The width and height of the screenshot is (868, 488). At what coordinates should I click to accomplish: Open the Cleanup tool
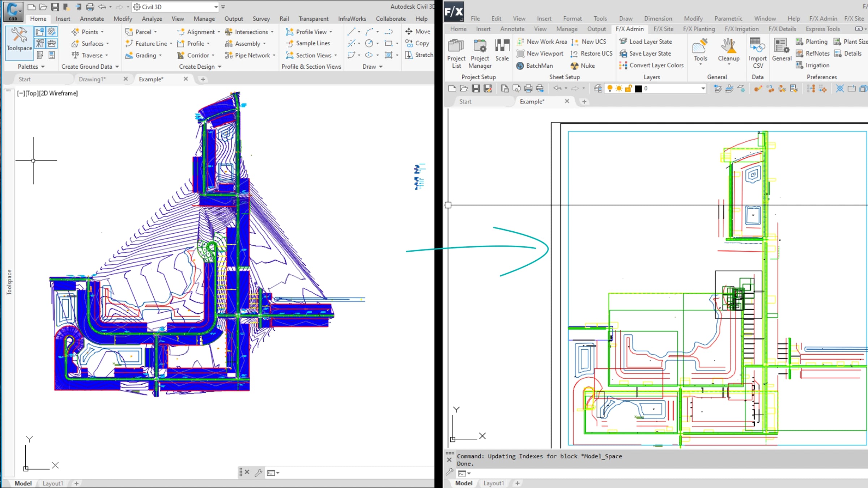pyautogui.click(x=728, y=52)
